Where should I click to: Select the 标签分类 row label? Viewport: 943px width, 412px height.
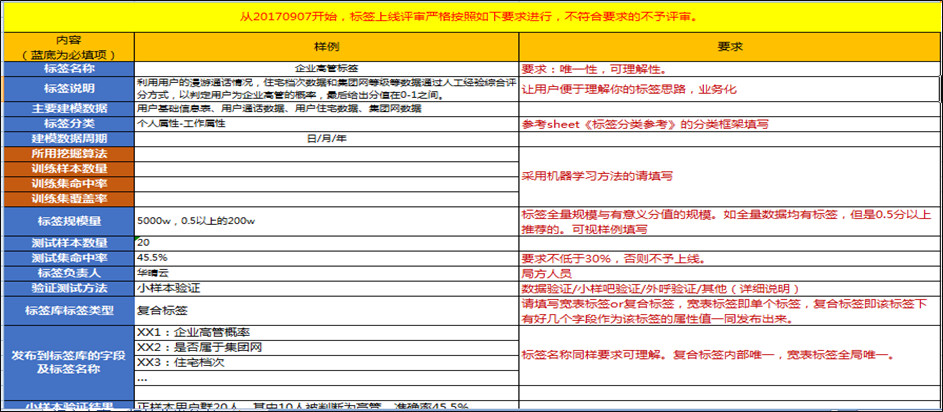pyautogui.click(x=69, y=124)
